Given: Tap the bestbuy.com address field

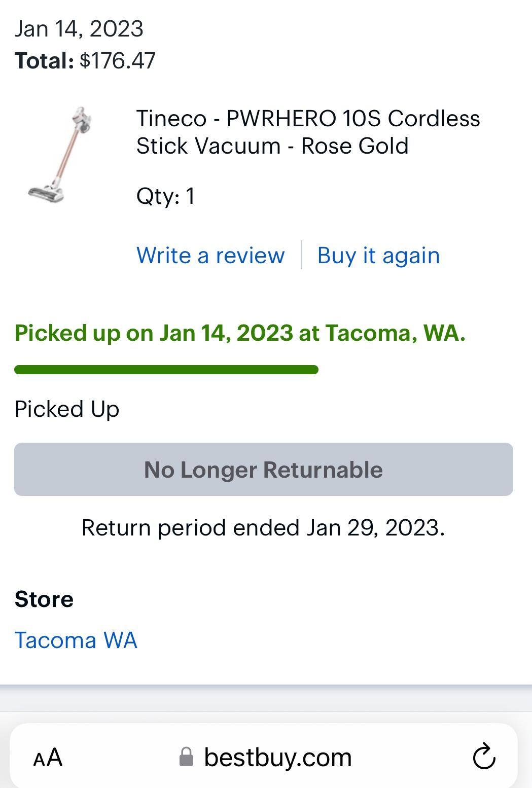Looking at the screenshot, I should click(277, 757).
